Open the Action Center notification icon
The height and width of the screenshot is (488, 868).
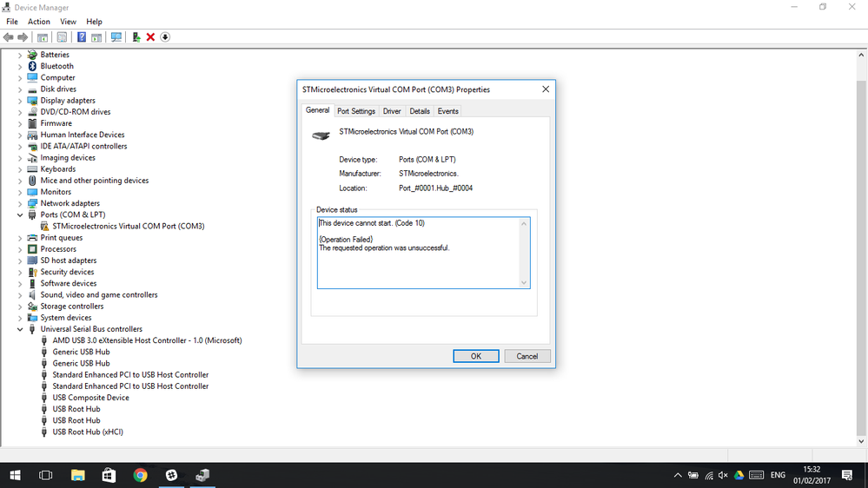coord(847,475)
